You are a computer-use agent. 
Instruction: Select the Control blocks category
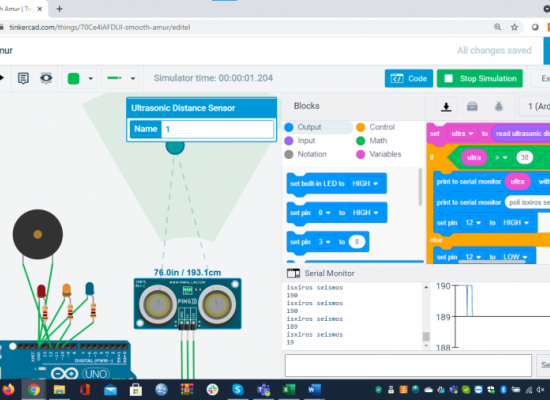376,127
